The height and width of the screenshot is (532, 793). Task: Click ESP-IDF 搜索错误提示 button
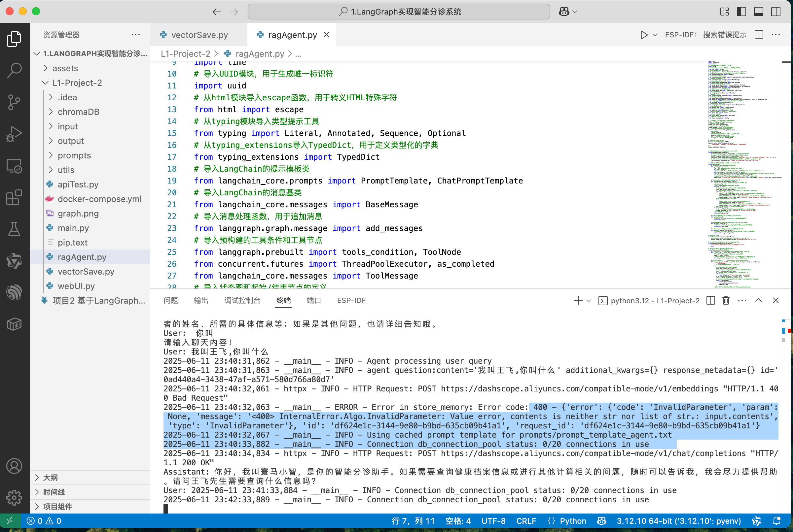(x=706, y=35)
